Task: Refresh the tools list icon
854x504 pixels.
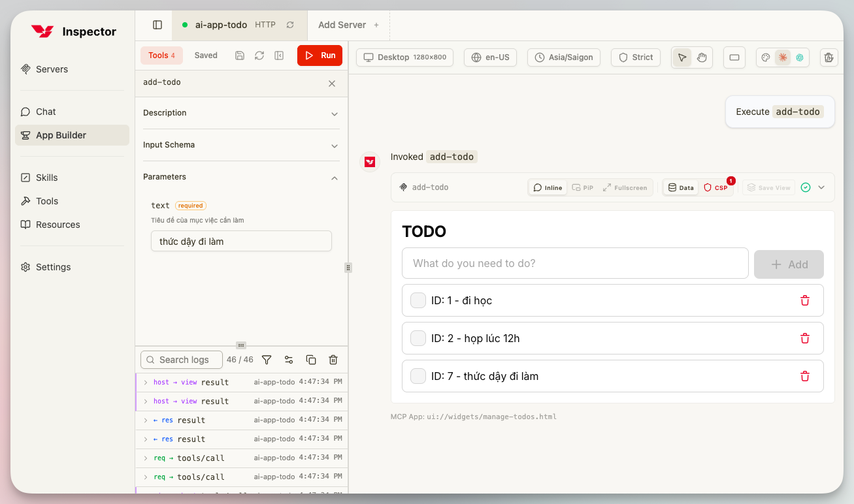Action: [259, 55]
